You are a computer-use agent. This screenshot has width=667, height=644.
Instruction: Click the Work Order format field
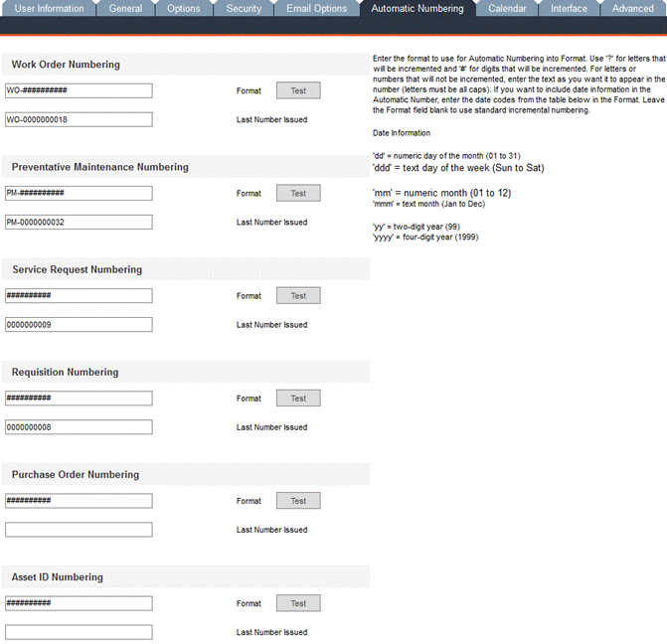pos(79,90)
